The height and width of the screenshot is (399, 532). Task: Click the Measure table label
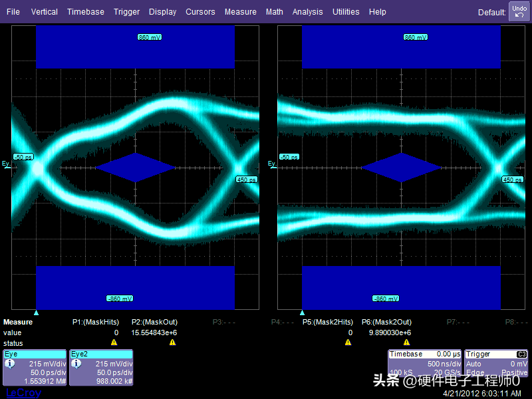click(x=18, y=322)
